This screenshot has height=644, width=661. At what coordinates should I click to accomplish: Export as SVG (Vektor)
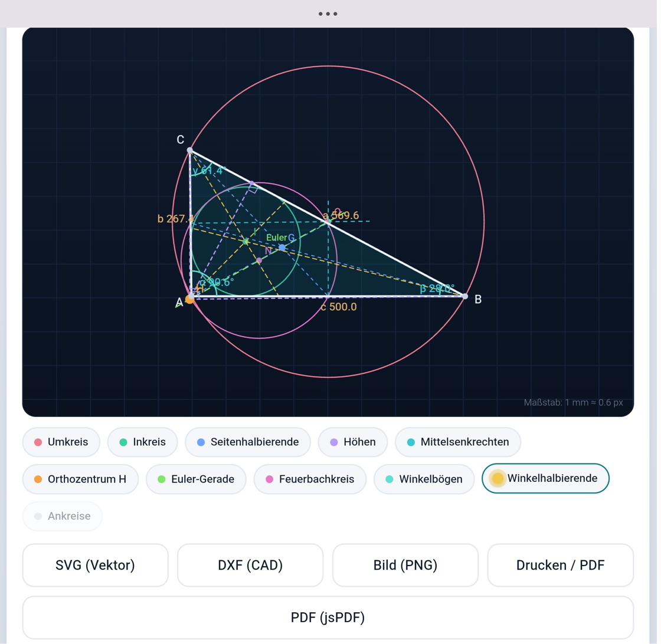(95, 565)
